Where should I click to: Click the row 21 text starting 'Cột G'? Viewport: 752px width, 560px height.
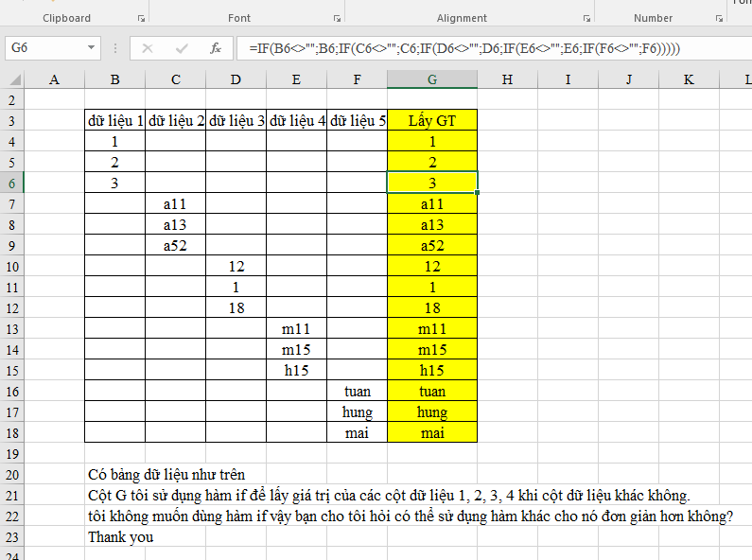point(389,496)
